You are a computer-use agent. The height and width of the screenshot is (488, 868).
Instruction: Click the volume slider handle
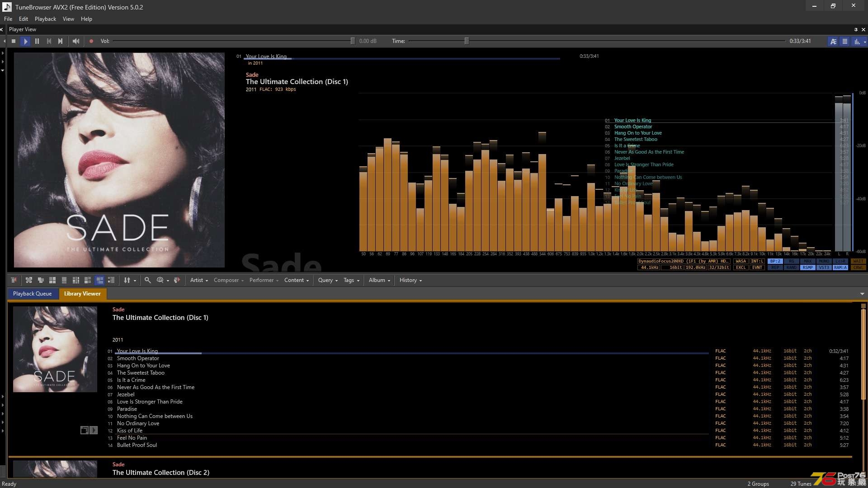[353, 41]
